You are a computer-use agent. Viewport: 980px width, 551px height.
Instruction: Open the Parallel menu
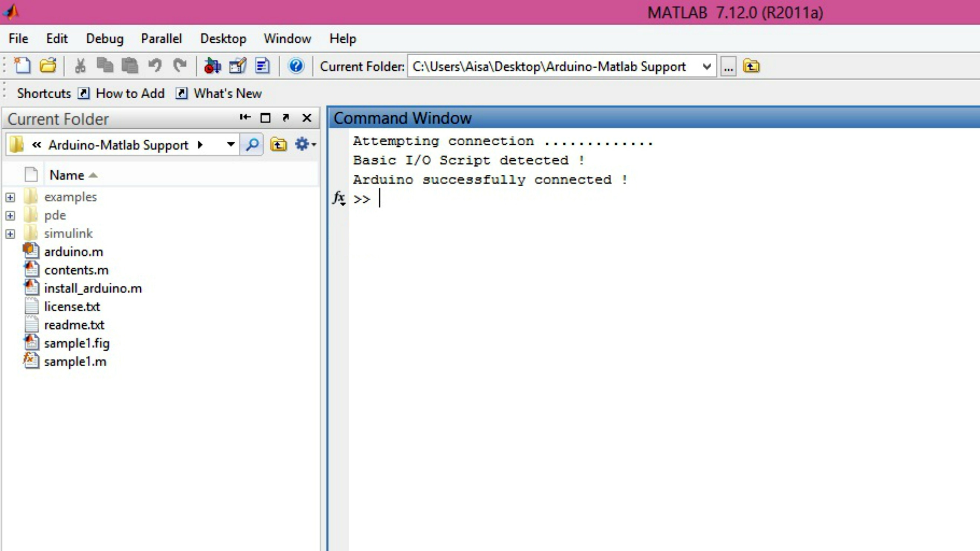click(x=161, y=39)
